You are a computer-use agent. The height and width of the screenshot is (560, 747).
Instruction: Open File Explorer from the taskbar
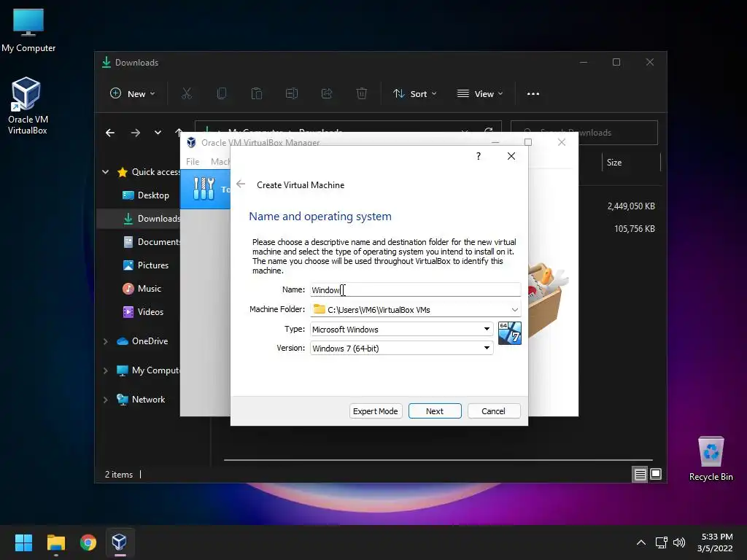pos(55,542)
